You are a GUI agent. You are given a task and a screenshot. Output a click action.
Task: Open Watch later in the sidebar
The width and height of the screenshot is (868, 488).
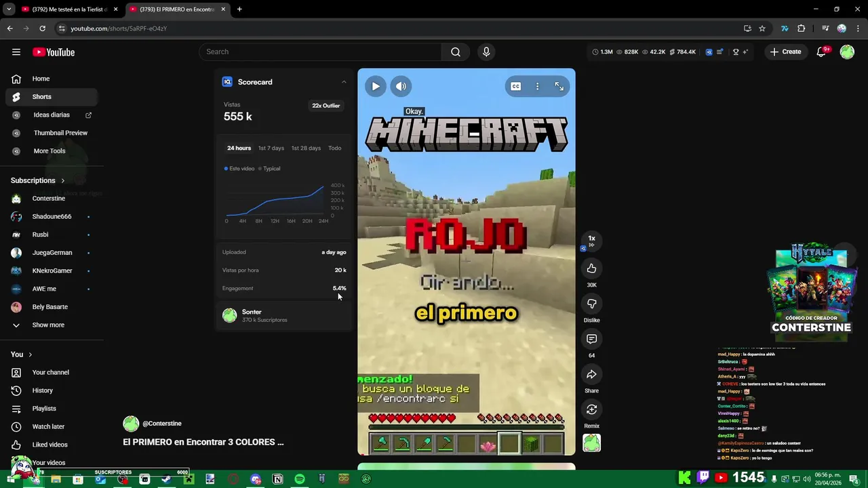click(x=52, y=427)
